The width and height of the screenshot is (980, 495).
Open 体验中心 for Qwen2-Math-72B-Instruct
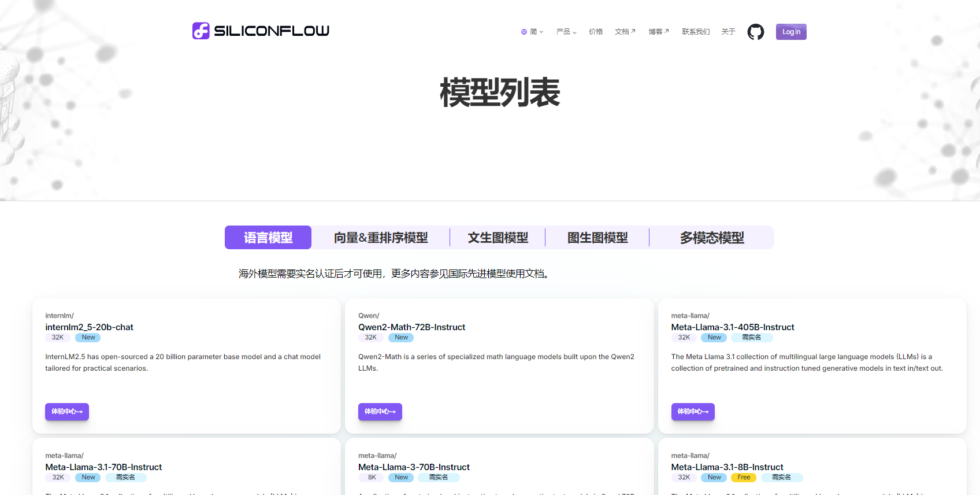[380, 412]
